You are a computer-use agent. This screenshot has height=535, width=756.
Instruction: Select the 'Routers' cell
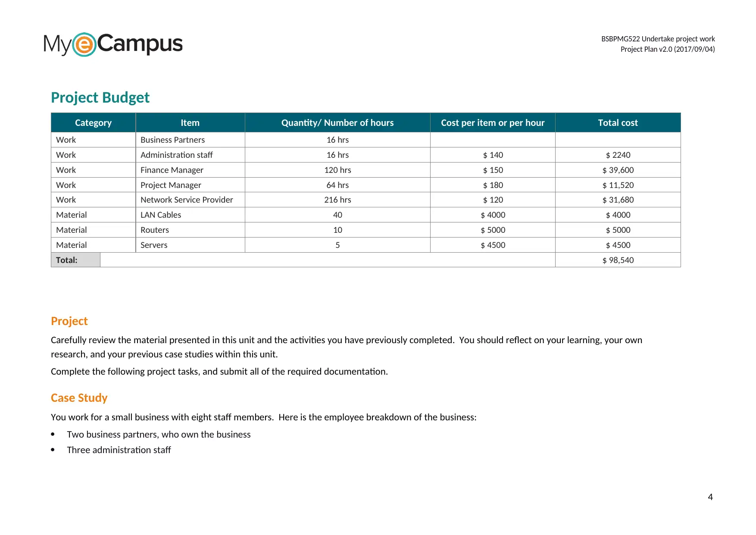pyautogui.click(x=190, y=230)
